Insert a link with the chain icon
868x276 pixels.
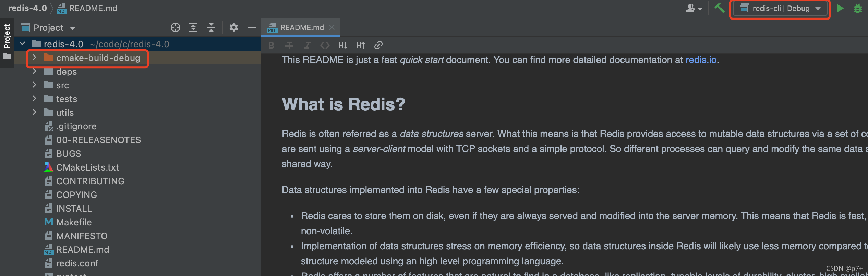tap(378, 45)
